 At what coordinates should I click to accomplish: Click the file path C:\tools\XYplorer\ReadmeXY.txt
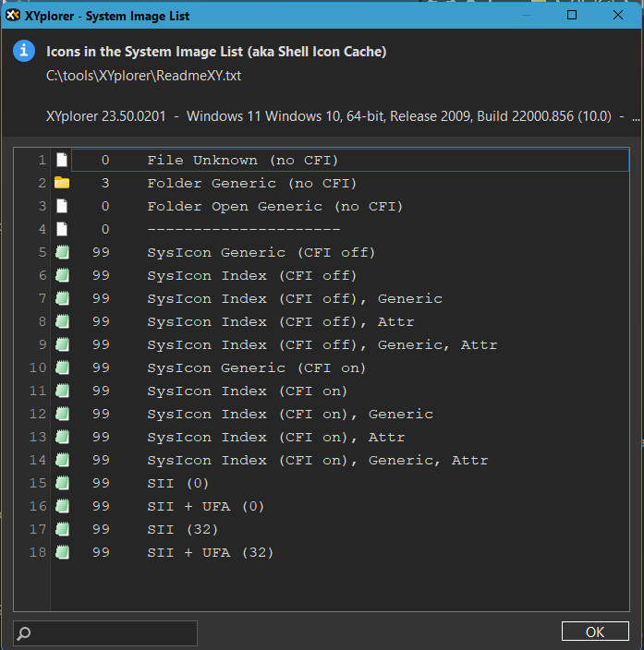point(143,76)
